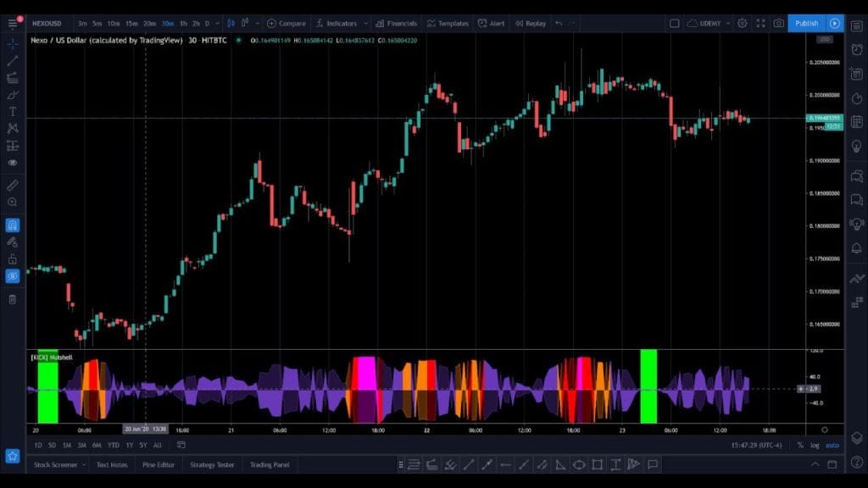Select the 1h timeframe

coord(183,23)
